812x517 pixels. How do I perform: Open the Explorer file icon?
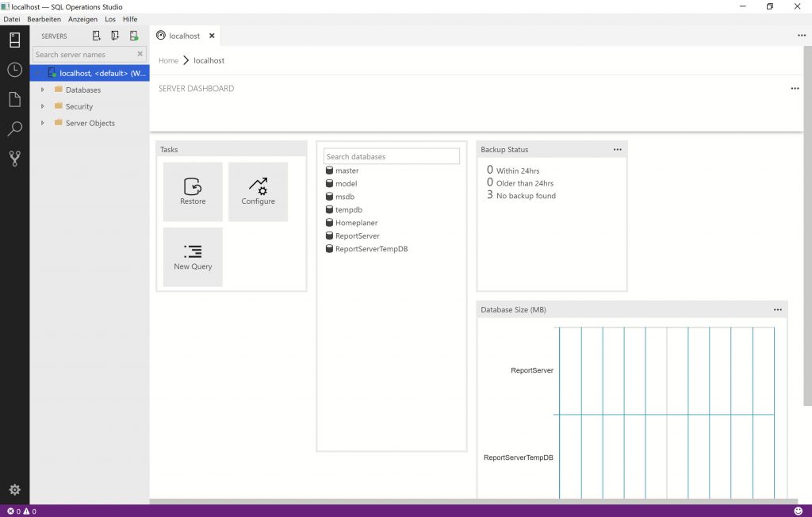[14, 99]
